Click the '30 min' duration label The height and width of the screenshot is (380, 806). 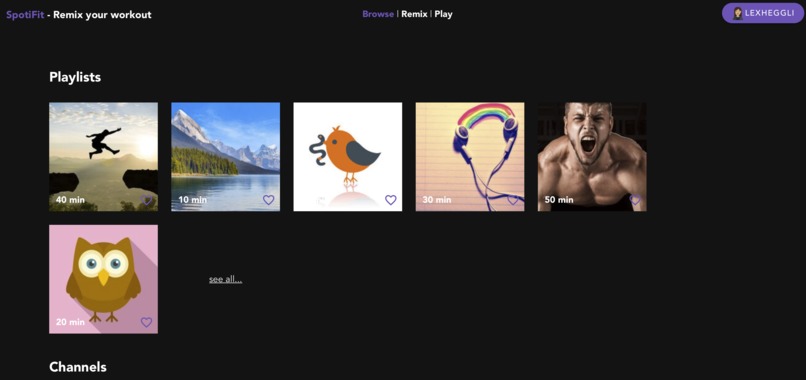pyautogui.click(x=437, y=200)
